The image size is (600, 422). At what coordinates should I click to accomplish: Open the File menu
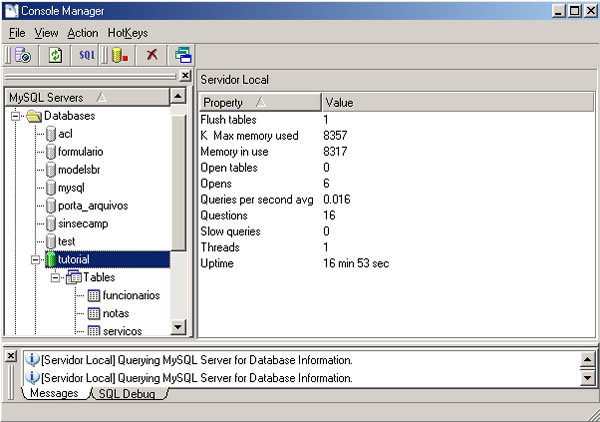pyautogui.click(x=17, y=33)
